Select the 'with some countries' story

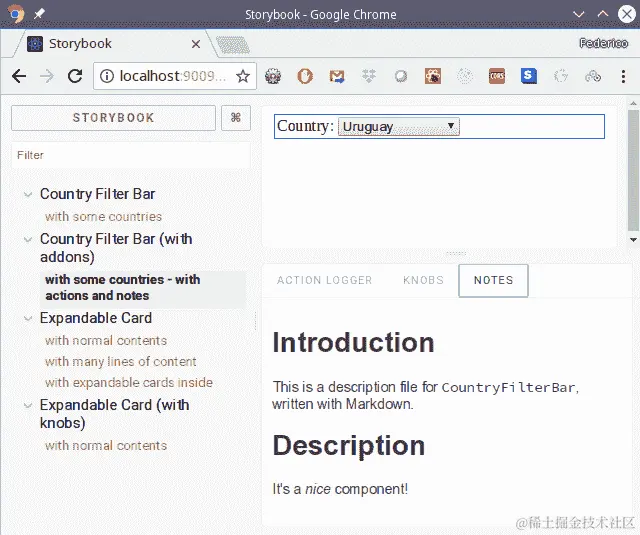click(103, 217)
